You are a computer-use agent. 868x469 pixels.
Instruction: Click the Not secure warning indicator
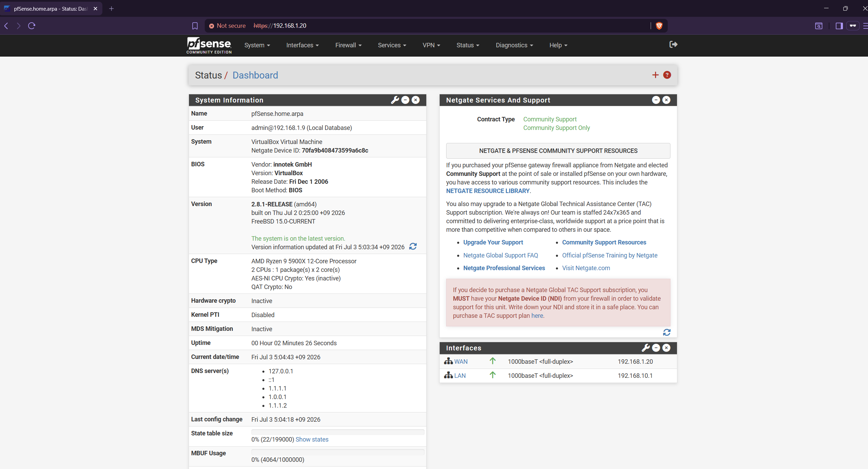click(x=227, y=26)
